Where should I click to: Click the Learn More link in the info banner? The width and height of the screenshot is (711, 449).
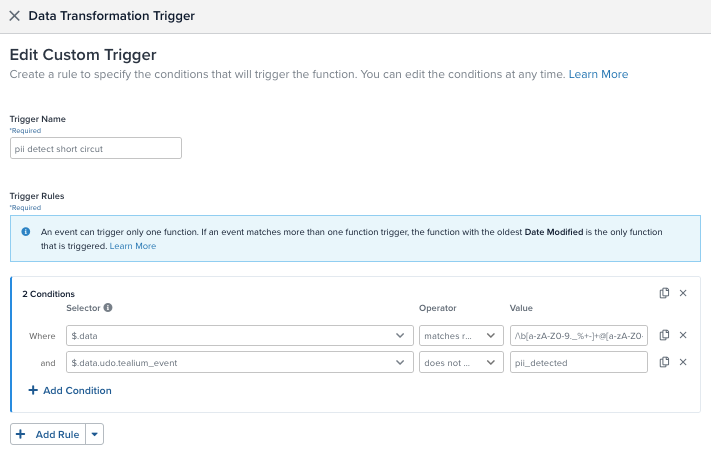[x=133, y=246]
